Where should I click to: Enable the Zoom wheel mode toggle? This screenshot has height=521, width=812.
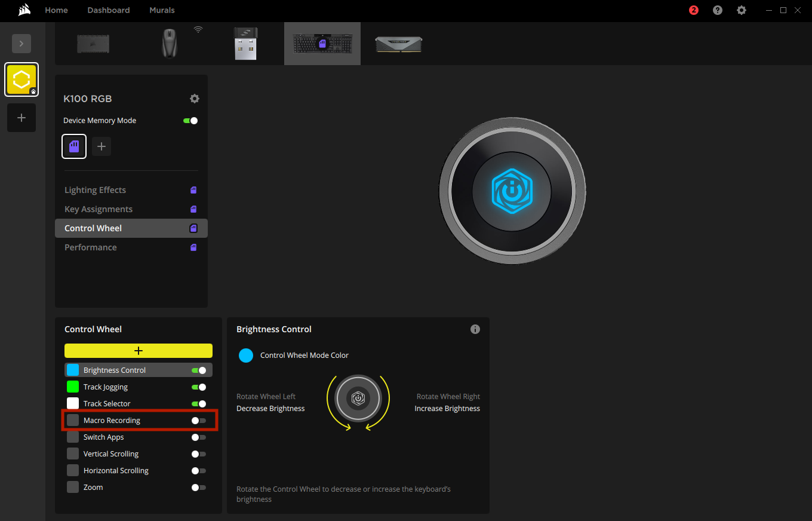[x=199, y=488]
